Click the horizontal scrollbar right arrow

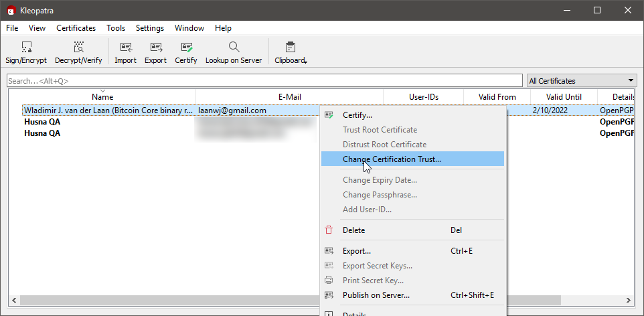point(627,300)
